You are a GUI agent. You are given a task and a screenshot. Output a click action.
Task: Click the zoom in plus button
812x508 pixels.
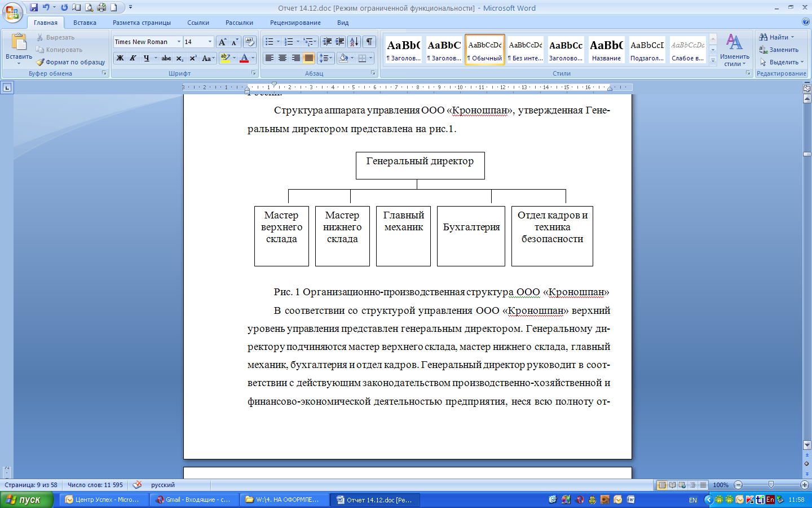(x=805, y=485)
